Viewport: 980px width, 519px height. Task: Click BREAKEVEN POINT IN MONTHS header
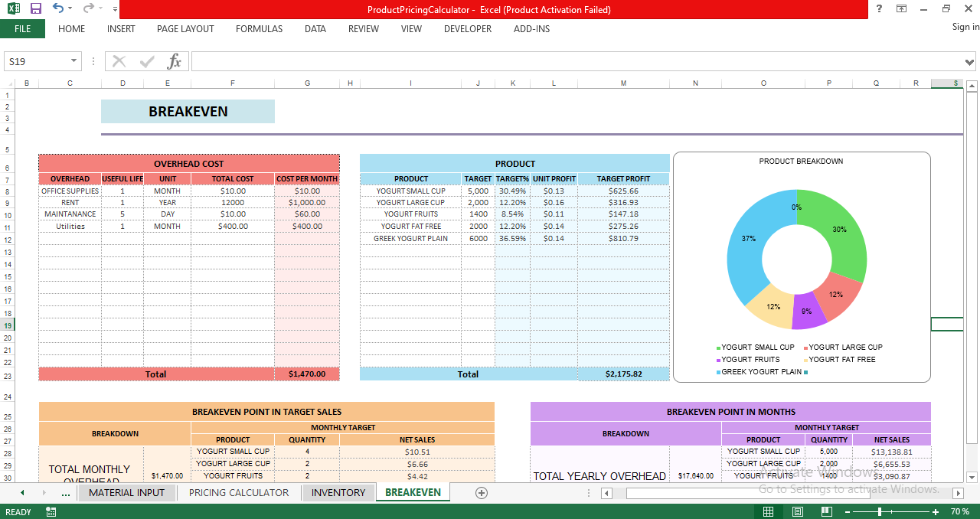(730, 412)
